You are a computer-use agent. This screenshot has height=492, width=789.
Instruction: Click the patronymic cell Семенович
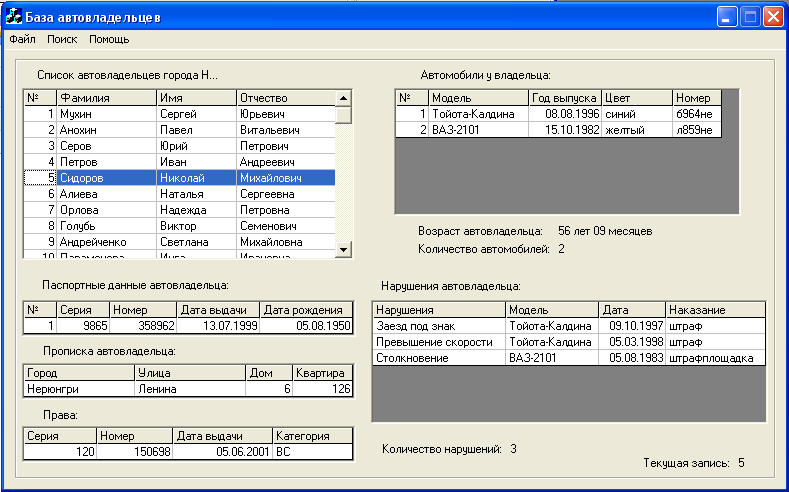tap(286, 226)
